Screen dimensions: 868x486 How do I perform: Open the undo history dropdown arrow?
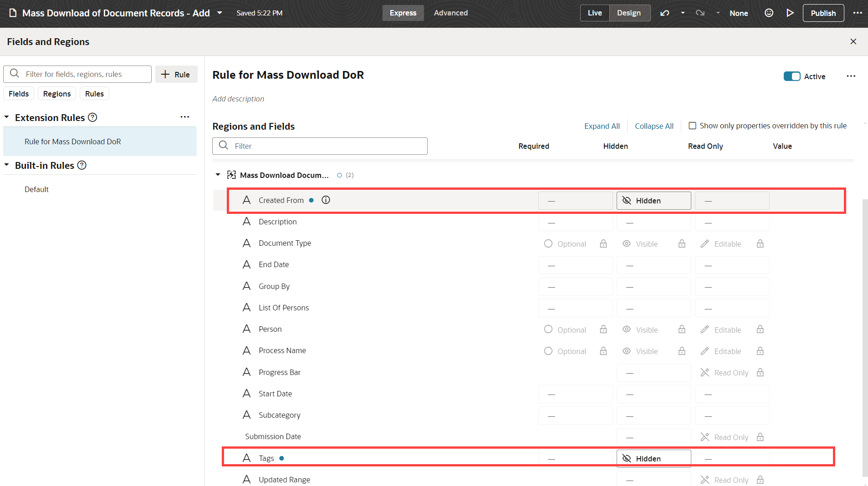point(683,13)
